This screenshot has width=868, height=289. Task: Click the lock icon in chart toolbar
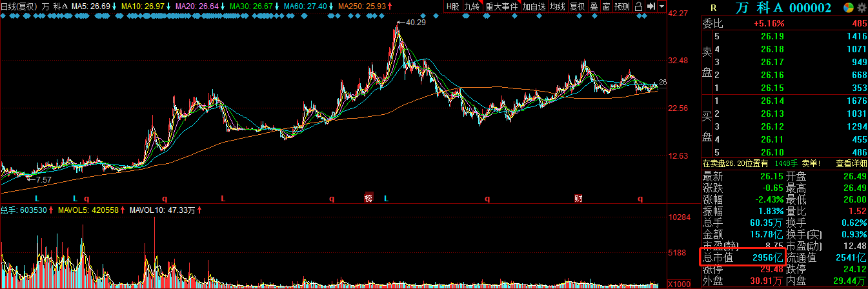point(638,6)
